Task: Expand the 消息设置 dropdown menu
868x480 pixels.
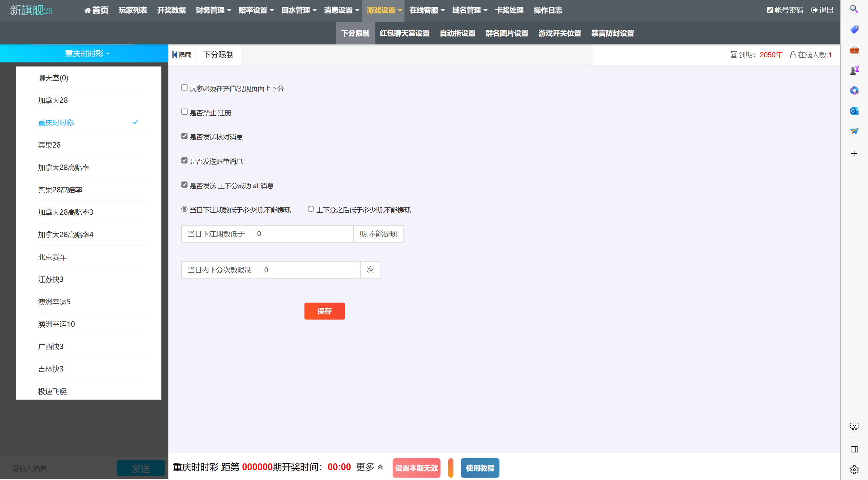Action: click(341, 11)
